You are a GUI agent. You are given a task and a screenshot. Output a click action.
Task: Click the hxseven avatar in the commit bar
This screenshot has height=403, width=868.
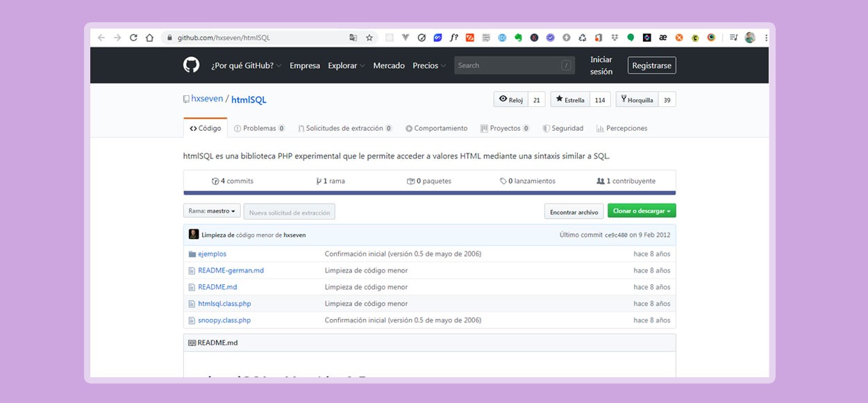(194, 235)
